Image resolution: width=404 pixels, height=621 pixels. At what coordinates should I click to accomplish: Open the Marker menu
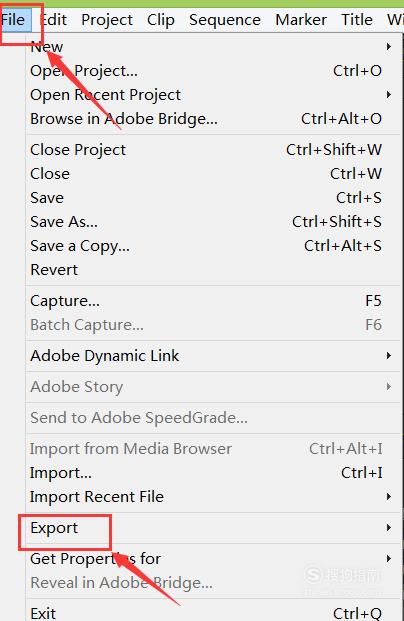pos(301,20)
